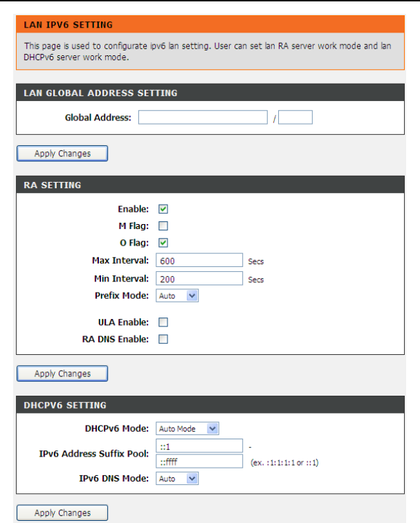The height and width of the screenshot is (523, 420).
Task: Focus the Global Address prefix length field
Action: pyautogui.click(x=295, y=118)
